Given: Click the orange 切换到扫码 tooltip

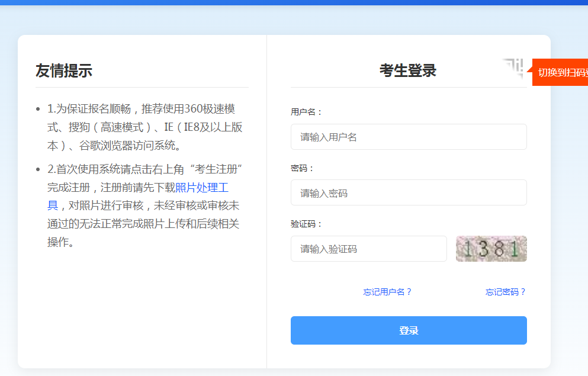Looking at the screenshot, I should click(561, 72).
